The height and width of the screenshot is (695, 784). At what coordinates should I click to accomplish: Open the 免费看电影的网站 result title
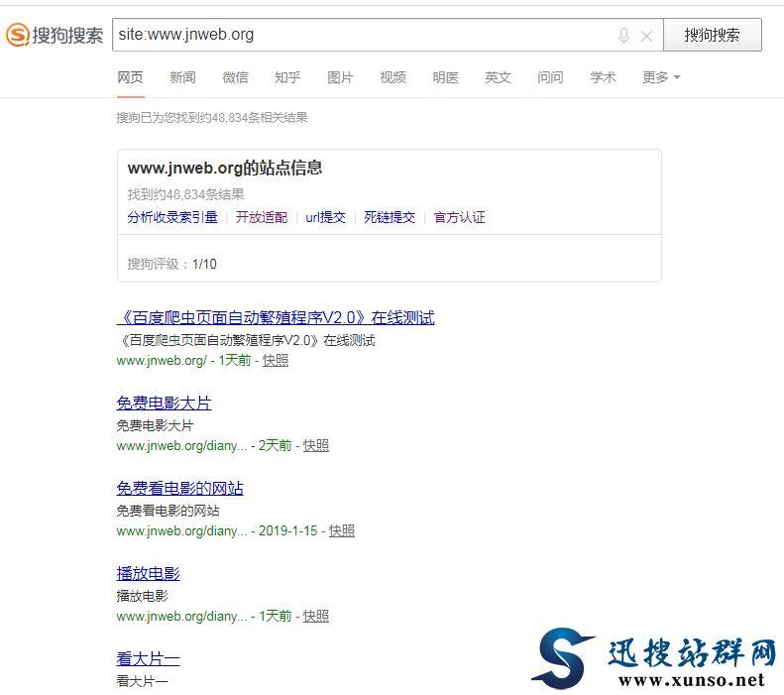coord(180,488)
